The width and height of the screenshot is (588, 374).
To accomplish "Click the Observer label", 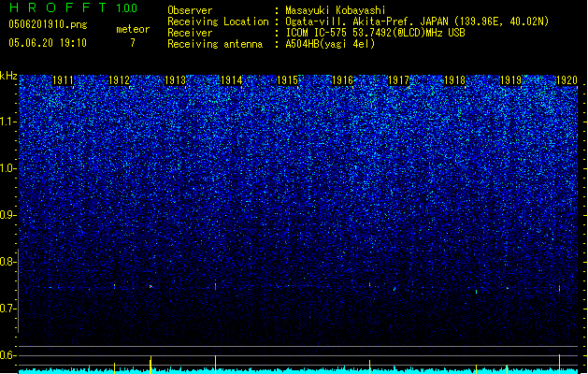I will (190, 10).
